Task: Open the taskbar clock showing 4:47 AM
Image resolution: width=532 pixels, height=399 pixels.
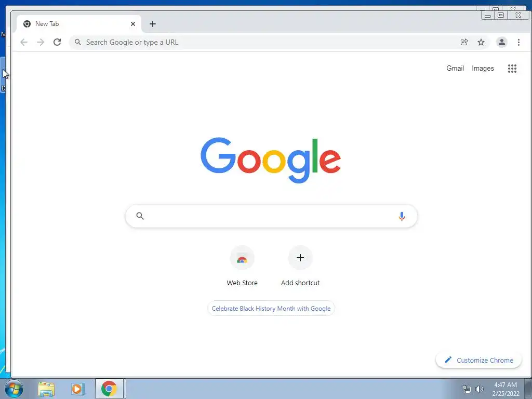Action: click(x=506, y=389)
